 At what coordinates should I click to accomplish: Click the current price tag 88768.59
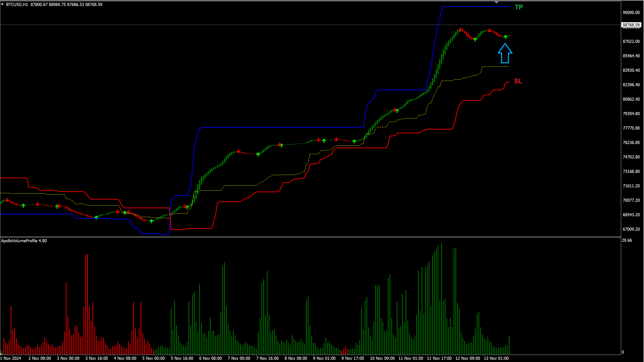(631, 25)
